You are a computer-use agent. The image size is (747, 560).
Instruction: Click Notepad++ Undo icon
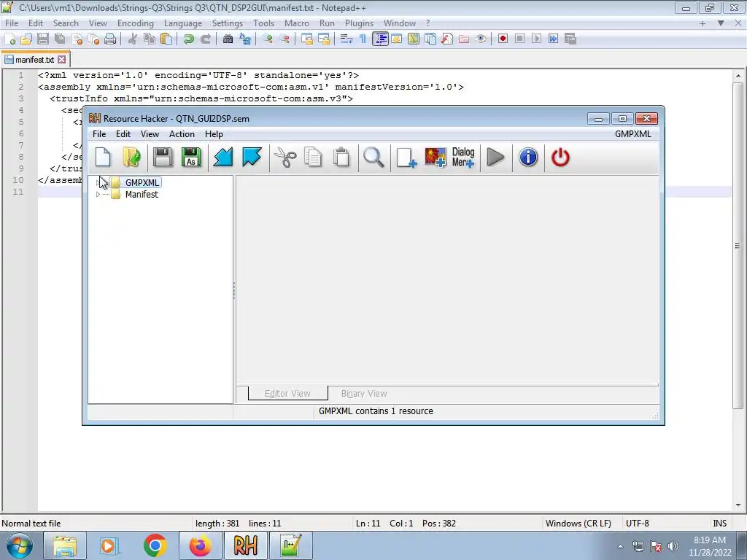pos(189,39)
